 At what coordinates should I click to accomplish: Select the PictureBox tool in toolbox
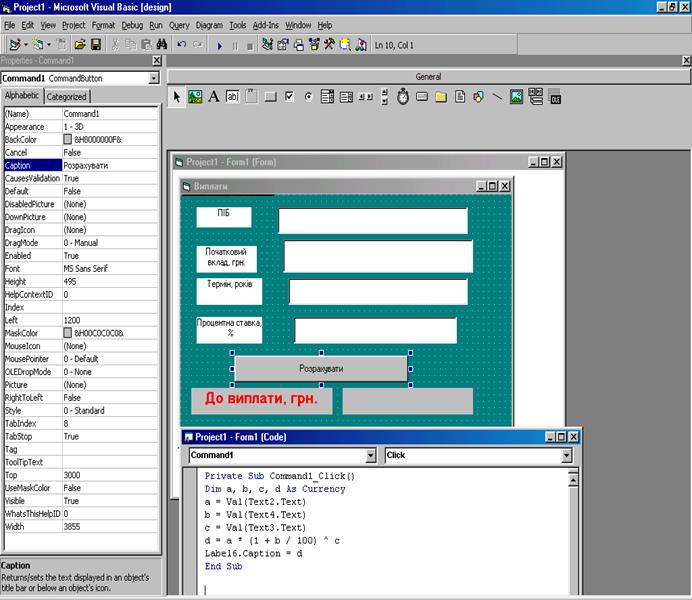point(195,97)
